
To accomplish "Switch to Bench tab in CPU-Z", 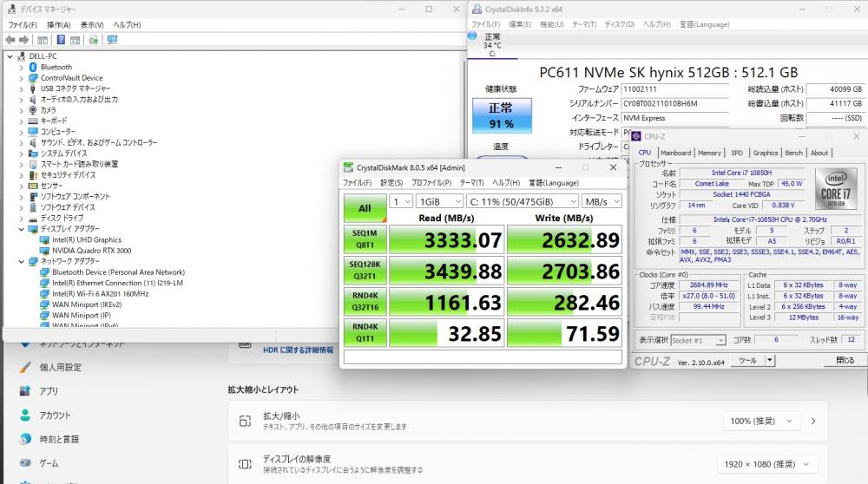I will pos(794,153).
